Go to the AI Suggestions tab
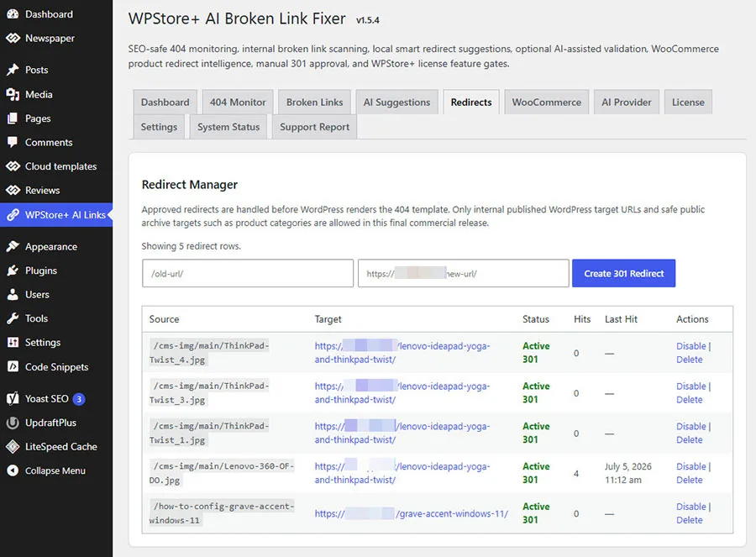 click(x=396, y=102)
